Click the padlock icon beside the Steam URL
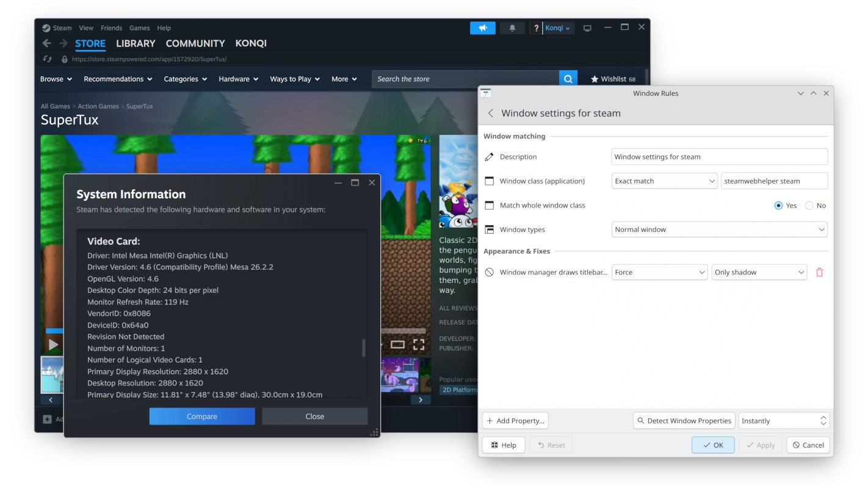This screenshot has width=868, height=488. coord(65,59)
